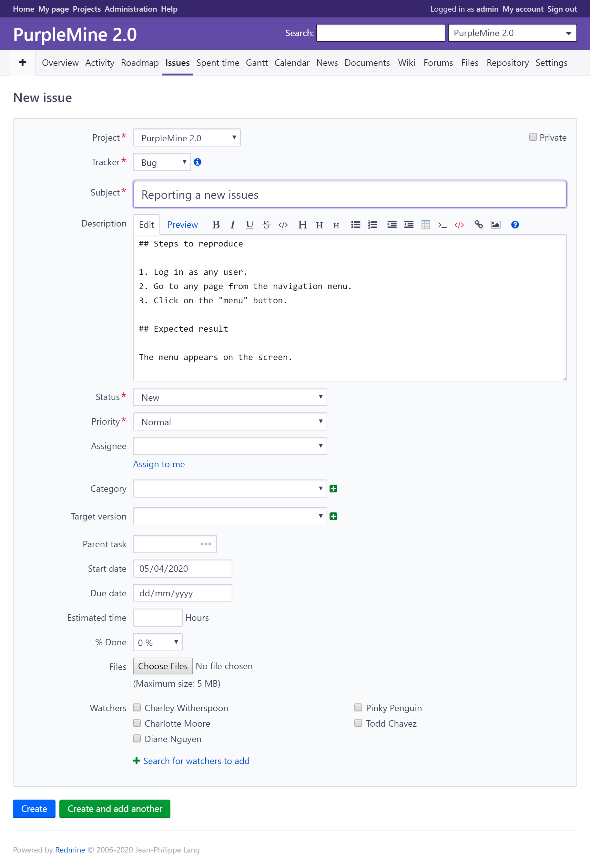Image resolution: width=590 pixels, height=868 pixels.
Task: Go to the Gantt project tab
Action: [257, 63]
